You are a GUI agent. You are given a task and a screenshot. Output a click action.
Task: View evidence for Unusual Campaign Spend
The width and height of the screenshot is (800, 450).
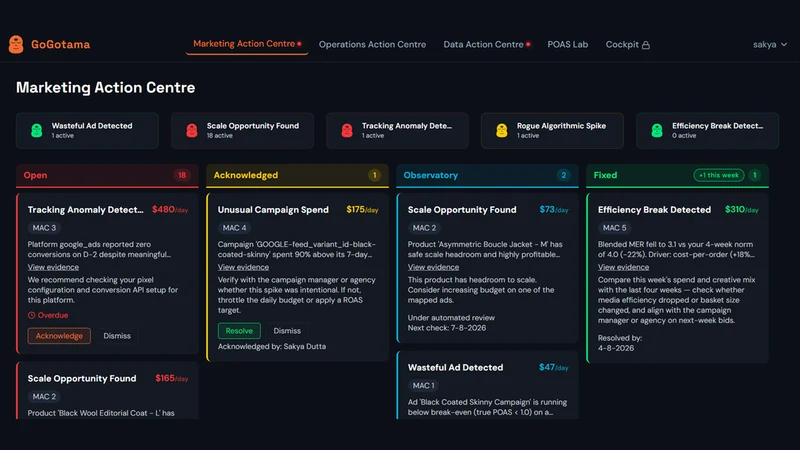pos(243,267)
